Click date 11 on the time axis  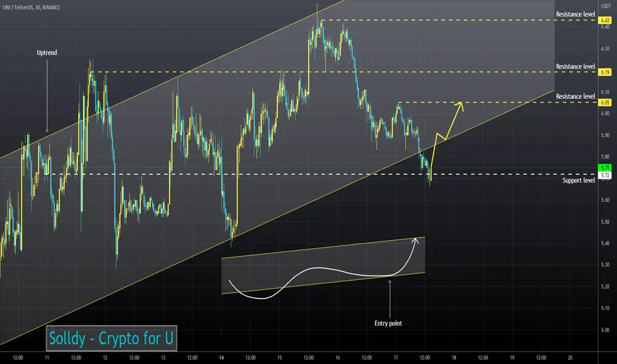click(x=47, y=357)
